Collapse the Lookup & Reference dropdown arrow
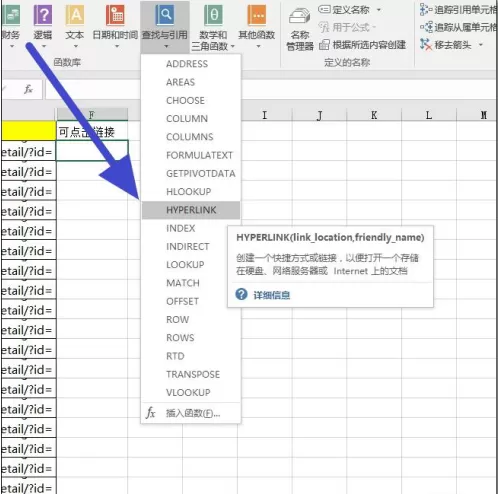498x494 pixels. (x=166, y=46)
